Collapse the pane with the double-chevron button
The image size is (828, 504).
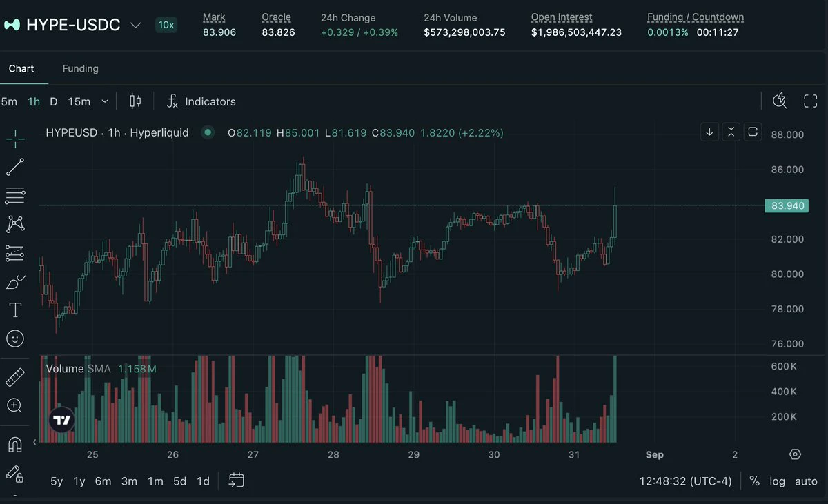coord(731,132)
